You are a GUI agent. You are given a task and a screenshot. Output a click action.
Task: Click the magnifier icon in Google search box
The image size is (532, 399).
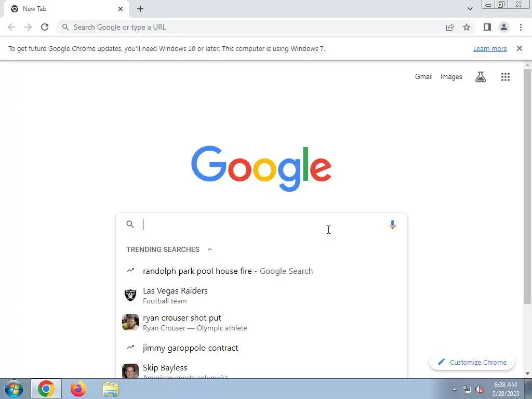point(130,224)
